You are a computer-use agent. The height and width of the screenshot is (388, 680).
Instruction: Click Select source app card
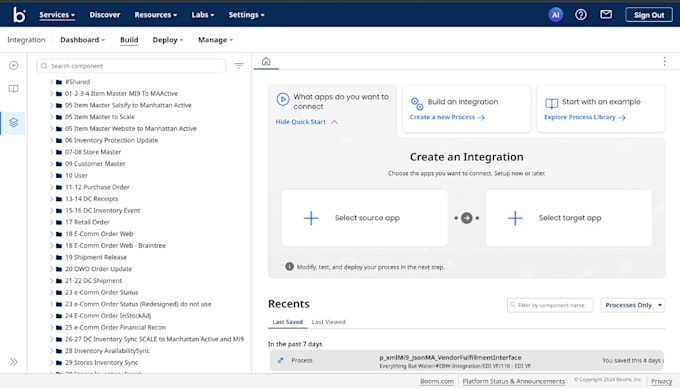coord(365,218)
